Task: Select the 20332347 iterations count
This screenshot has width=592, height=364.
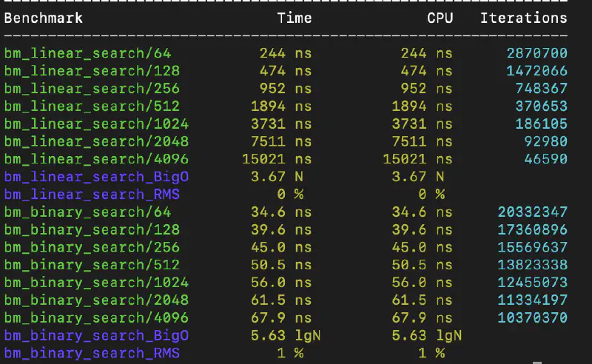Action: tap(532, 212)
